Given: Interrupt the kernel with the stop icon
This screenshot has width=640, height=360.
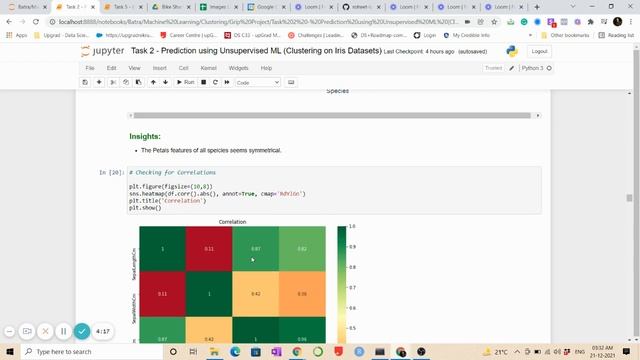Looking at the screenshot, I should click(203, 82).
